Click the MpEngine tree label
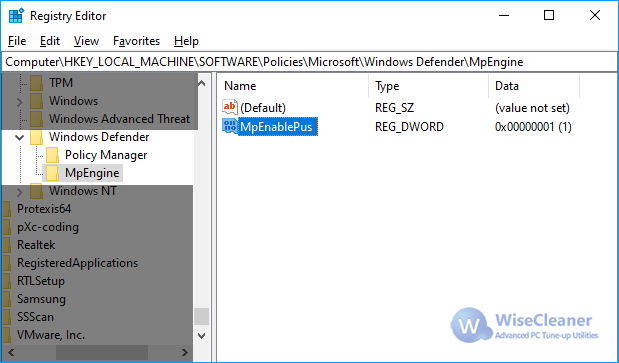Viewport: 619px width, 363px height. pos(92,173)
